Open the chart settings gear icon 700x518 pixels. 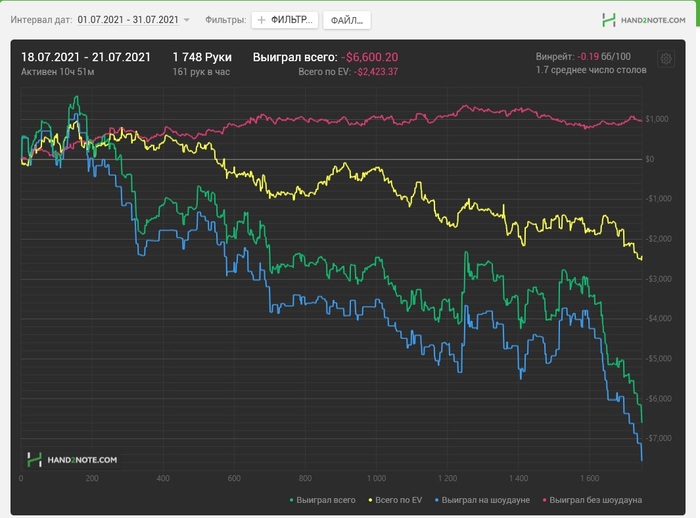pyautogui.click(x=666, y=58)
